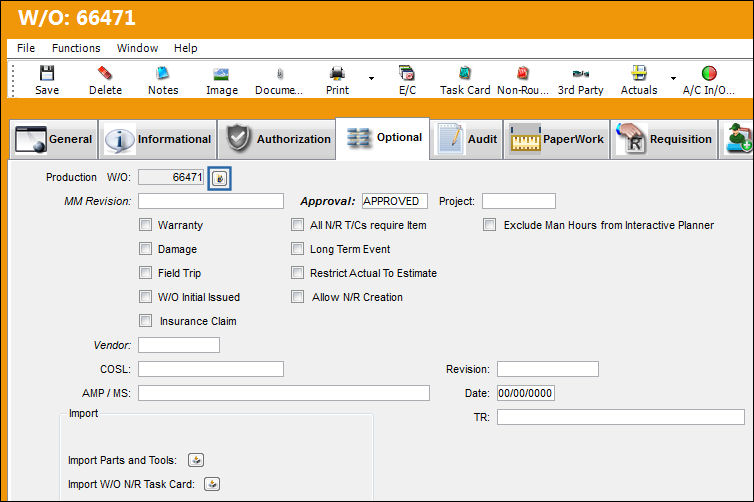The width and height of the screenshot is (754, 502).
Task: Switch to the Audit tab
Action: tap(466, 139)
